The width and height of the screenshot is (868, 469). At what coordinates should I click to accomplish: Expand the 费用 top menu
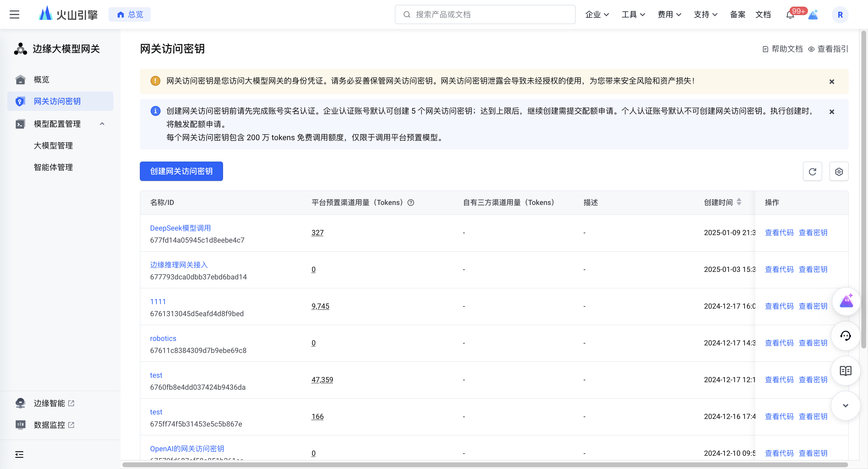click(x=669, y=14)
